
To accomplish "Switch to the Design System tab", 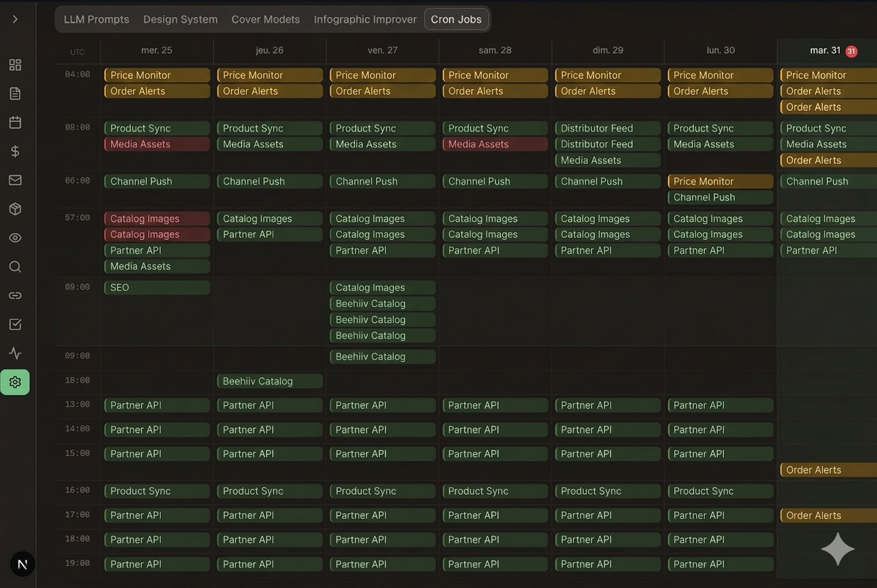I will click(x=180, y=19).
